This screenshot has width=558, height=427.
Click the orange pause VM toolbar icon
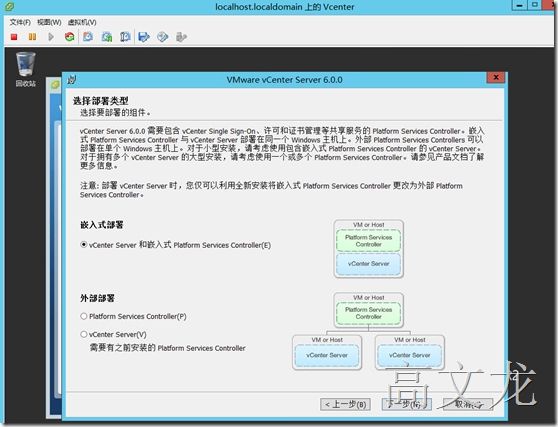(x=32, y=37)
